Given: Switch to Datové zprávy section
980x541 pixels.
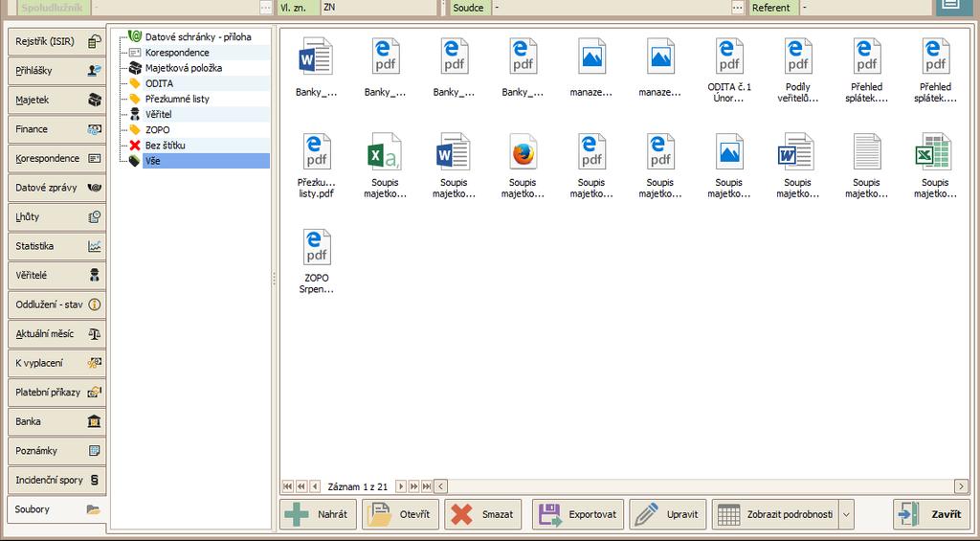Looking at the screenshot, I should pos(56,188).
